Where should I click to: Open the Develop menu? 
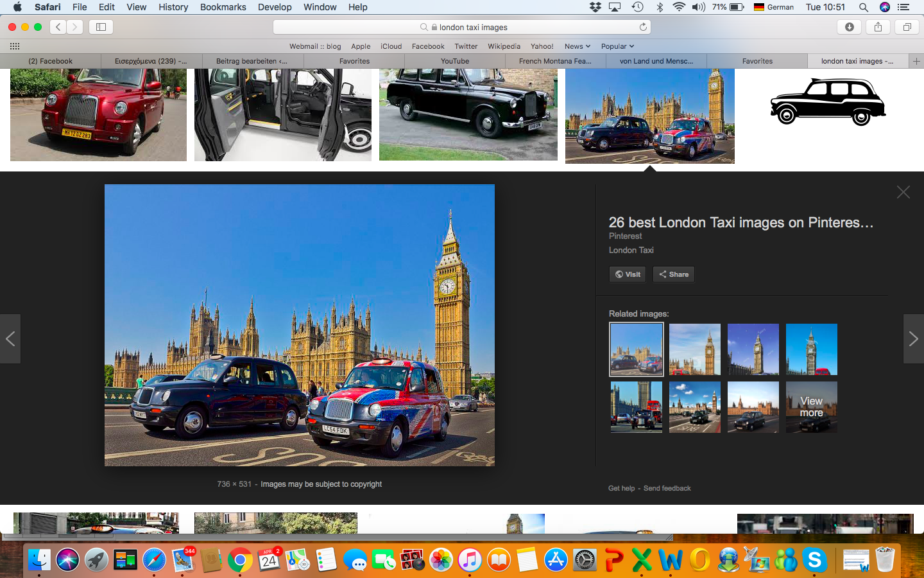275,7
